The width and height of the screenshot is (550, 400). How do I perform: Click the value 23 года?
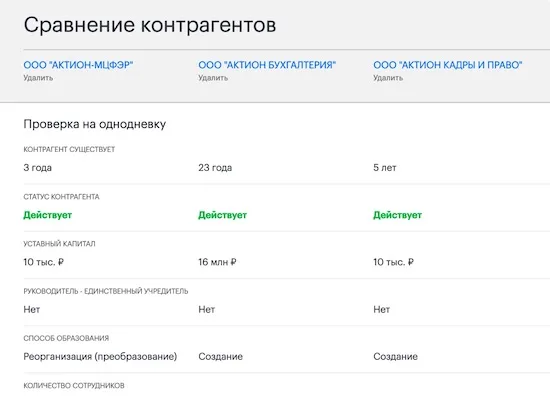pyautogui.click(x=215, y=168)
